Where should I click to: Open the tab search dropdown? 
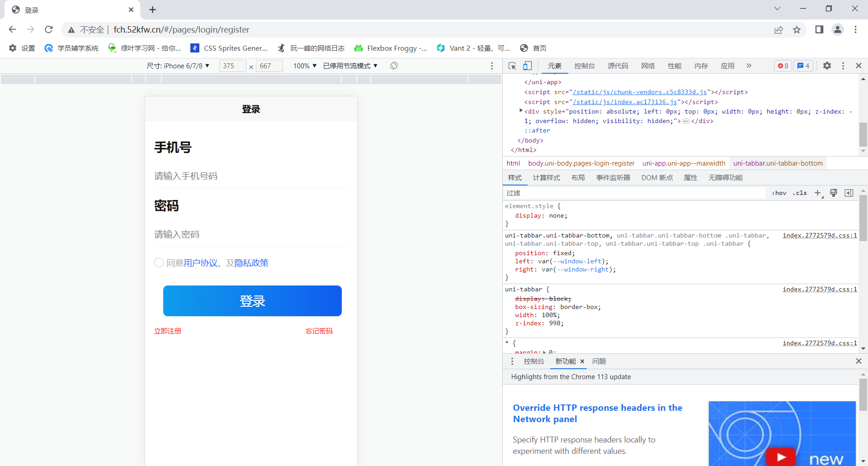pos(777,9)
